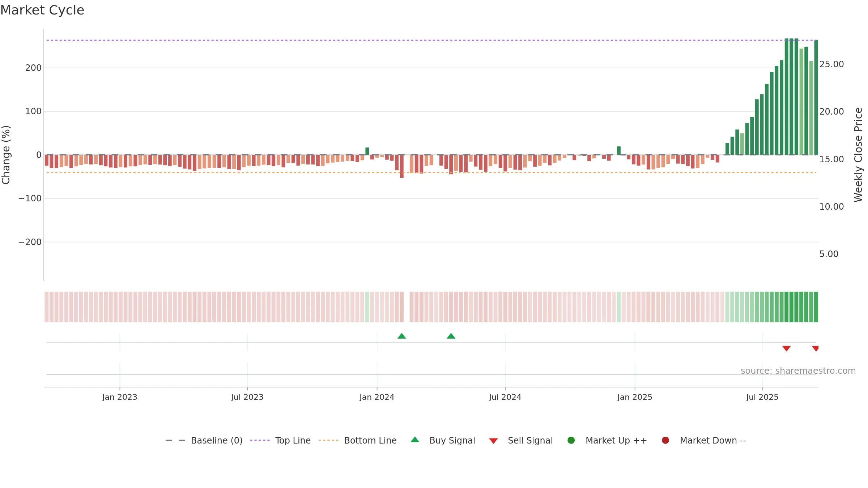Toggle the Baseline (0) legend entry
This screenshot has height=488, width=868.
(204, 441)
